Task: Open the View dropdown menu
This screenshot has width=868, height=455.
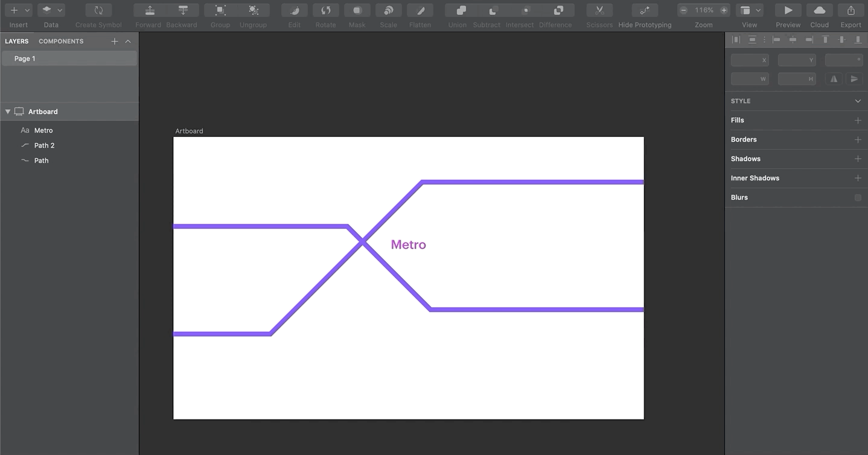Action: pyautogui.click(x=758, y=10)
